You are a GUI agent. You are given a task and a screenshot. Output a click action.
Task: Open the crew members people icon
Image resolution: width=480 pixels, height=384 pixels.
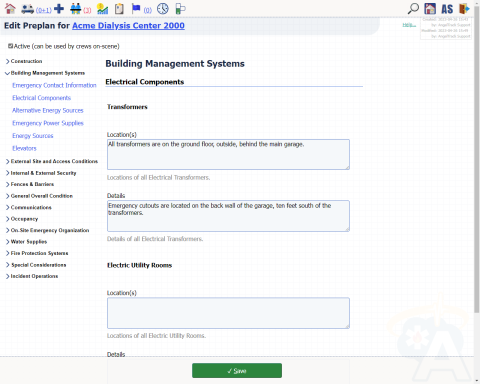pyautogui.click(x=76, y=9)
